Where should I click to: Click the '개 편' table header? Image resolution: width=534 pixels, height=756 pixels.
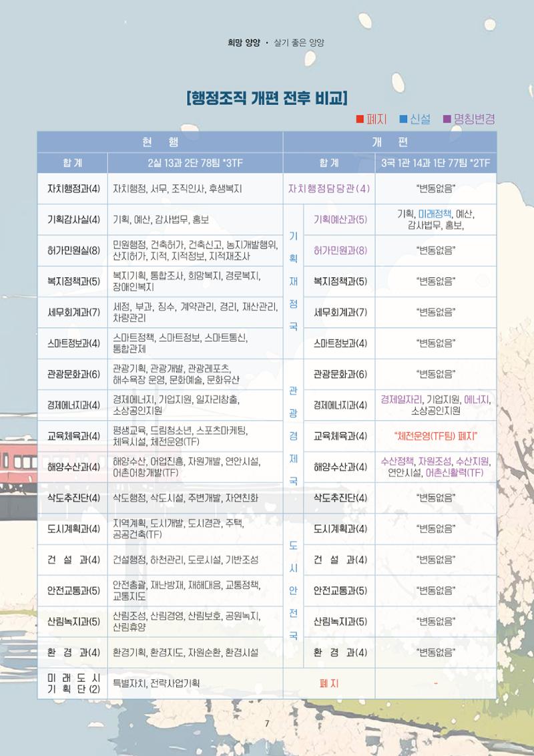pyautogui.click(x=390, y=142)
